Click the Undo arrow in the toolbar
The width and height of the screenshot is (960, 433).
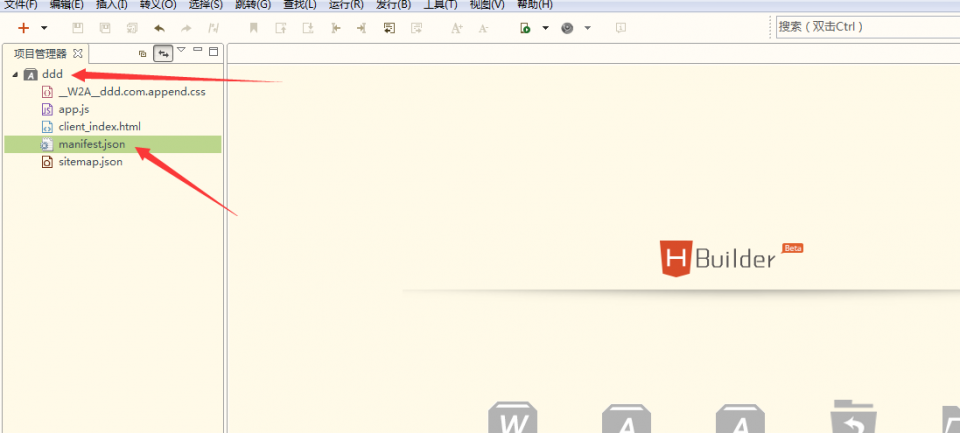[x=159, y=28]
